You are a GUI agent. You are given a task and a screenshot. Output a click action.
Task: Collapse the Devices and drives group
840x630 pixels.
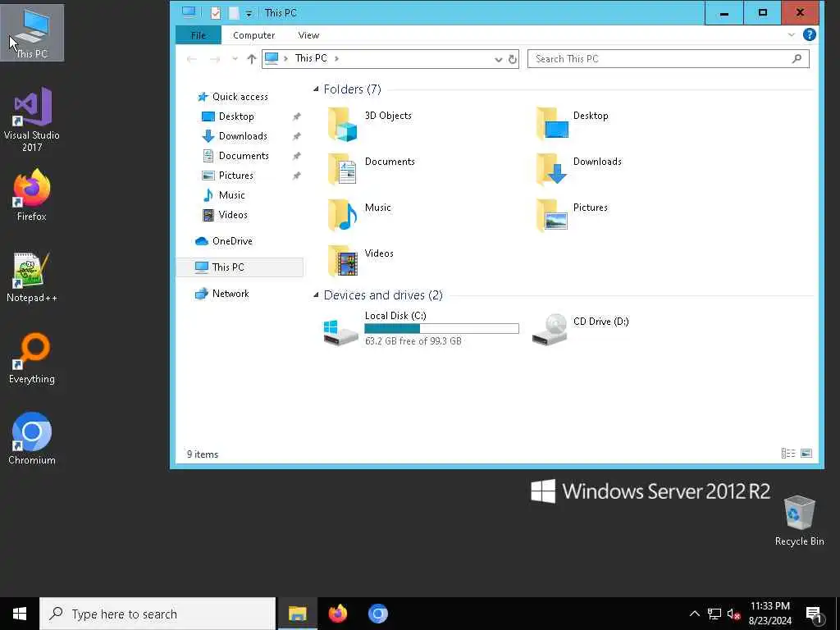(316, 294)
